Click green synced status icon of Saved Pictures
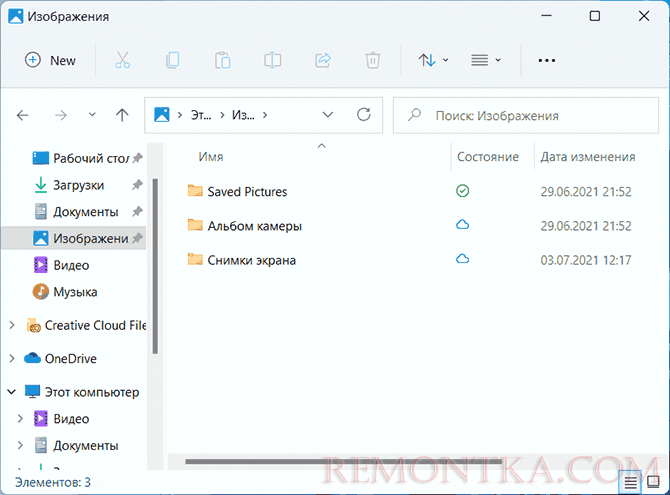 tap(462, 191)
